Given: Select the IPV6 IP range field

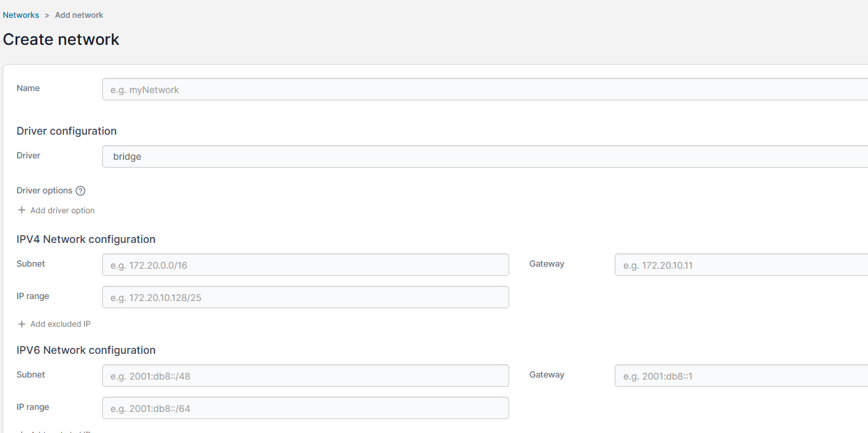Looking at the screenshot, I should [x=305, y=409].
